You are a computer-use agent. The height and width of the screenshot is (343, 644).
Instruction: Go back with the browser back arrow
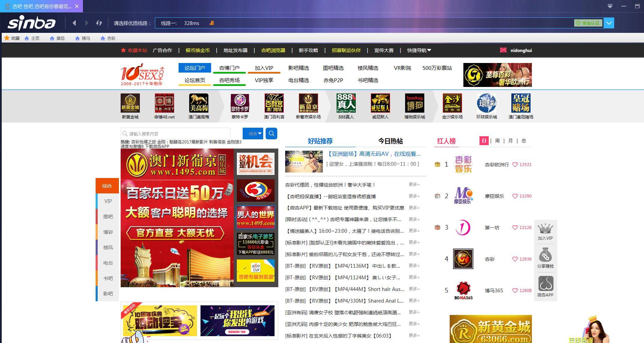(x=74, y=23)
